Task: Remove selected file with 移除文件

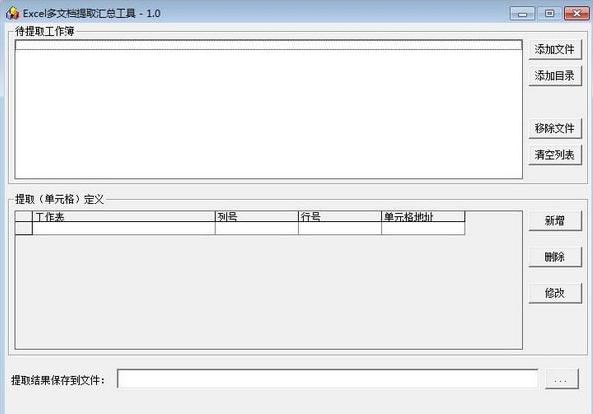Action: pyautogui.click(x=555, y=128)
